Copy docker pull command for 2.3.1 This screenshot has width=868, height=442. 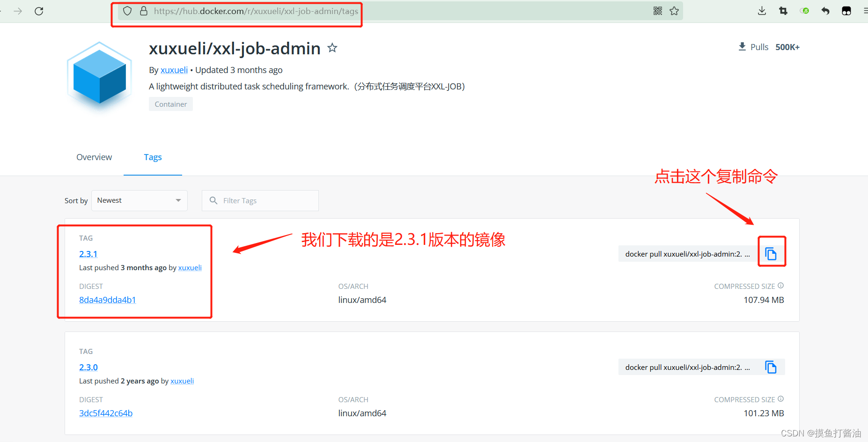771,254
